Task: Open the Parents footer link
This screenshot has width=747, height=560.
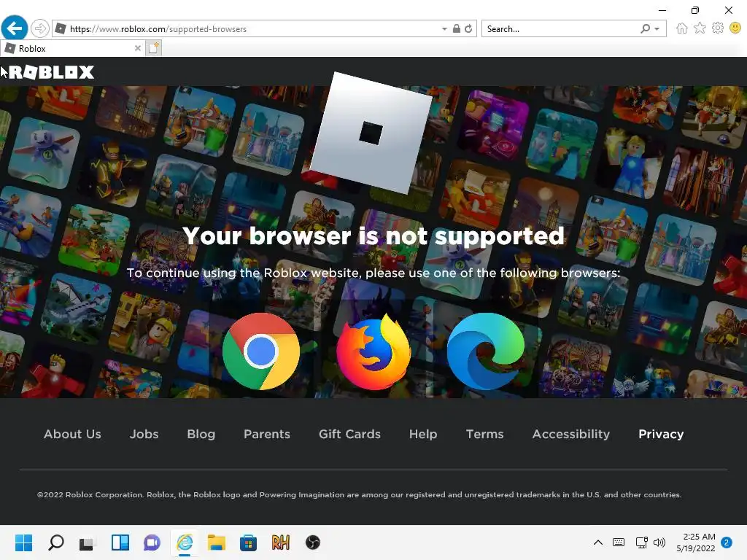Action: pyautogui.click(x=267, y=434)
